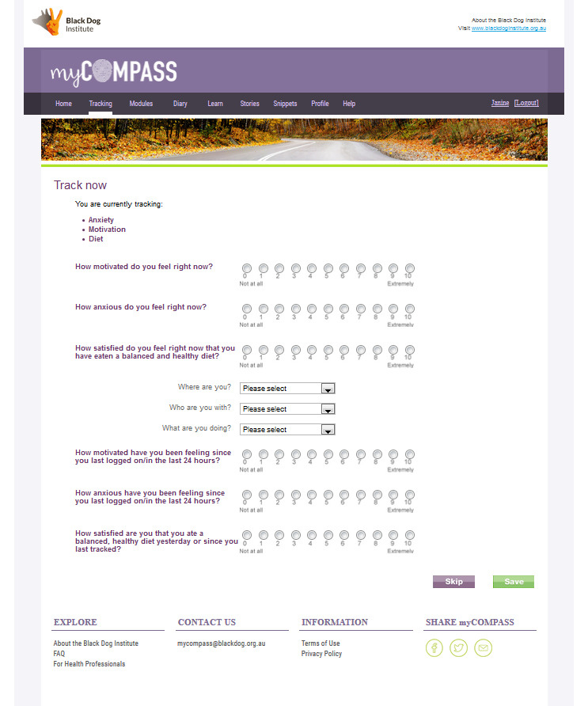Open the Learn tab
Viewport: 588px width, 706px height.
(x=215, y=104)
